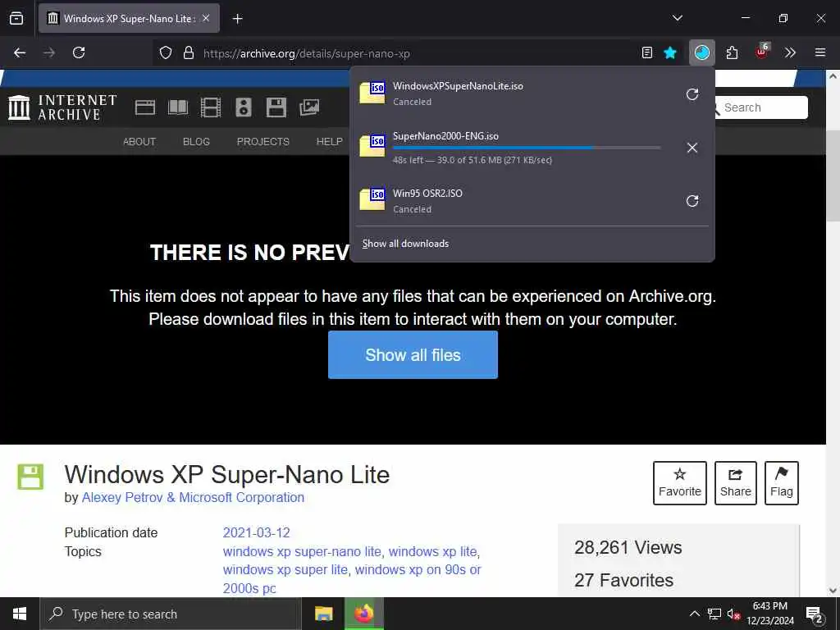Viewport: 840px width, 630px height.
Task: Reload the current page
Action: point(79,52)
